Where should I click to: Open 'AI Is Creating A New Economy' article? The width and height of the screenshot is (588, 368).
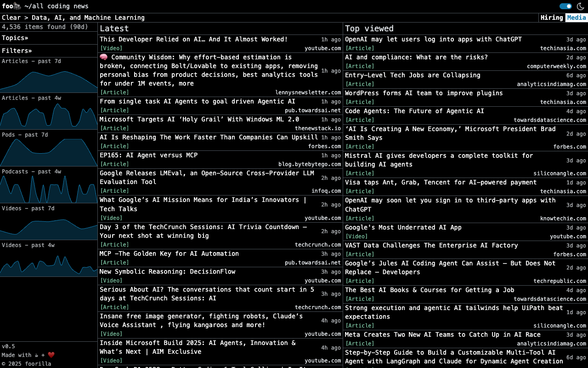pyautogui.click(x=450, y=133)
